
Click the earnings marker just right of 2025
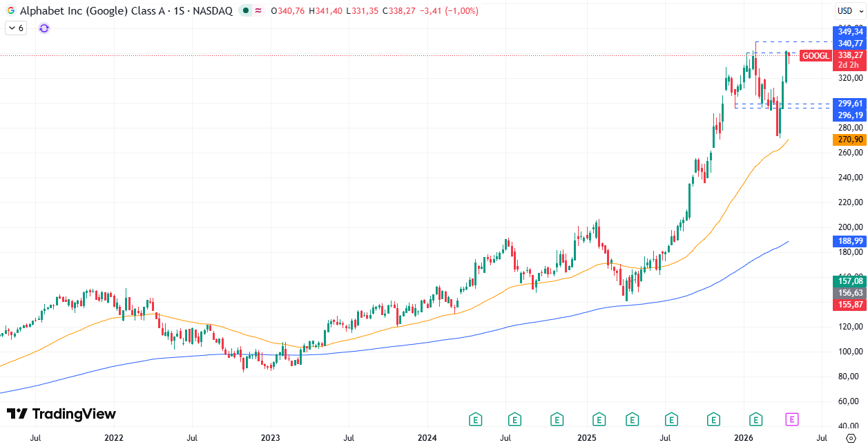pos(599,419)
